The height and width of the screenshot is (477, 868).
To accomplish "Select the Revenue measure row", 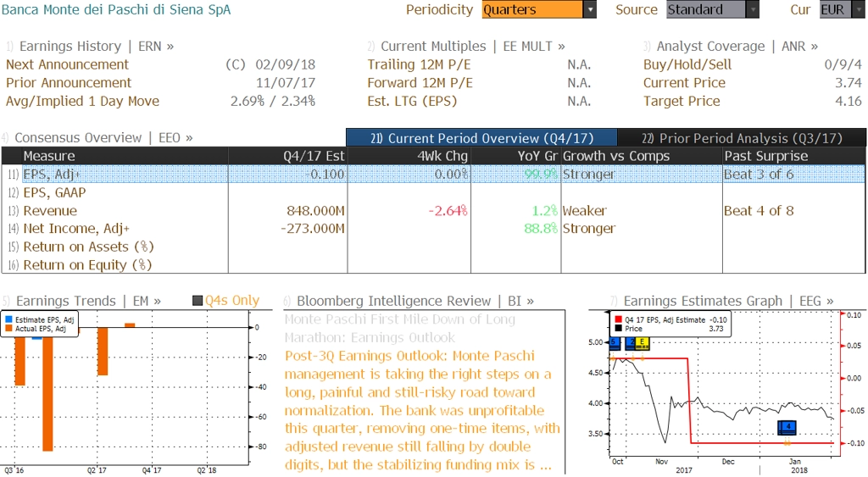I will (433, 210).
